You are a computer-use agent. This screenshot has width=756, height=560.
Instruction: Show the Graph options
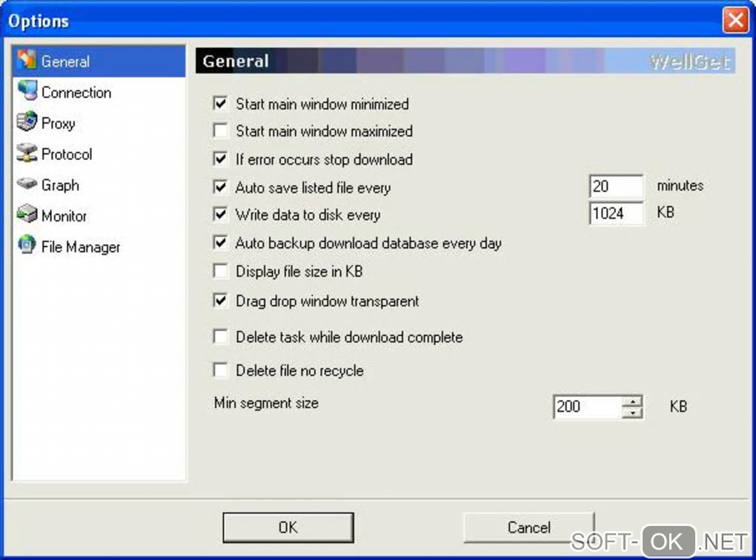(x=60, y=185)
